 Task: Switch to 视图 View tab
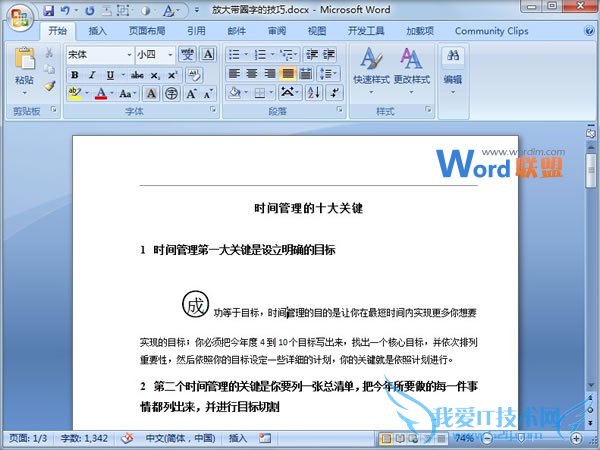coord(317,31)
